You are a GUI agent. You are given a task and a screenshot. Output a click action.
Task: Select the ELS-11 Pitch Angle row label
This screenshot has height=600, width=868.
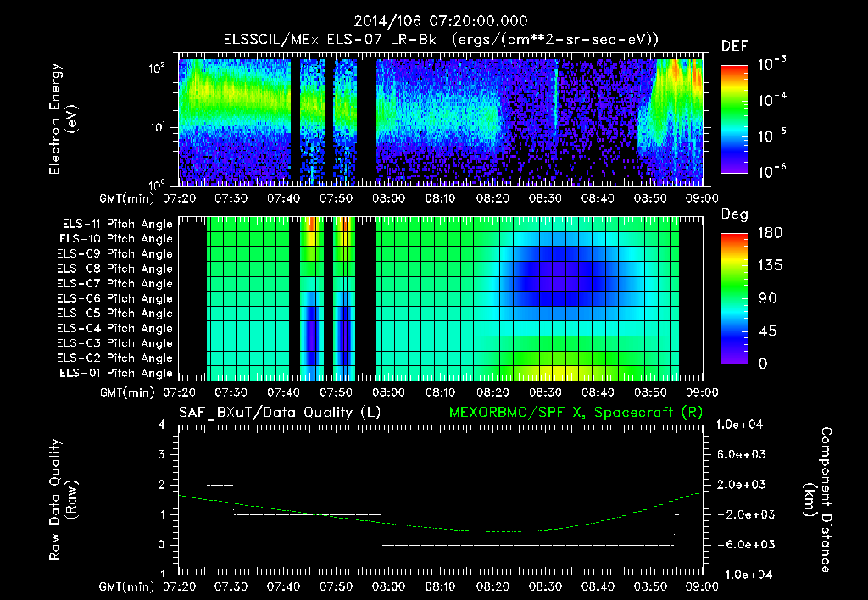click(117, 225)
